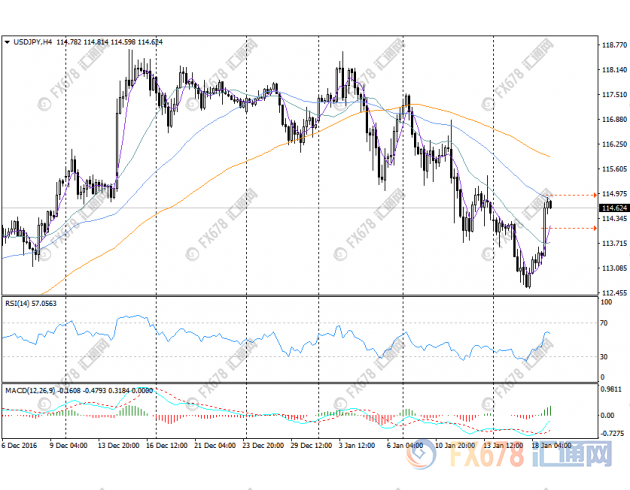630x490 pixels.
Task: Click the upper red arrow marker near 114.975
Action: tap(594, 194)
